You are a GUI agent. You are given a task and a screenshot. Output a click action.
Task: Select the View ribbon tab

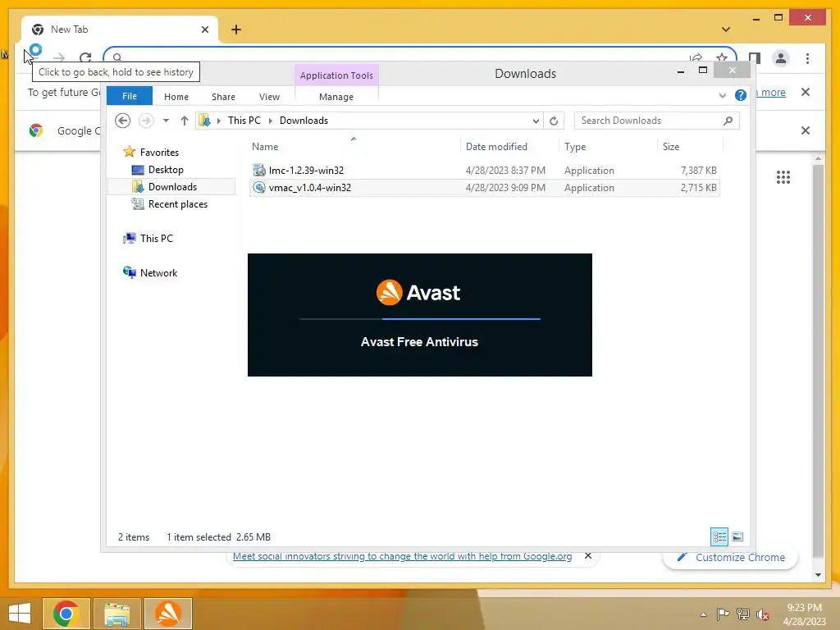tap(269, 97)
